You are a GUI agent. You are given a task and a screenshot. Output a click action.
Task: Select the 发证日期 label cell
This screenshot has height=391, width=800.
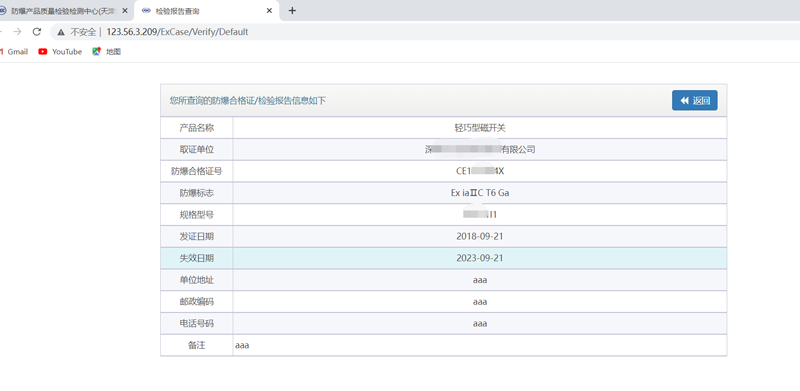tap(196, 236)
